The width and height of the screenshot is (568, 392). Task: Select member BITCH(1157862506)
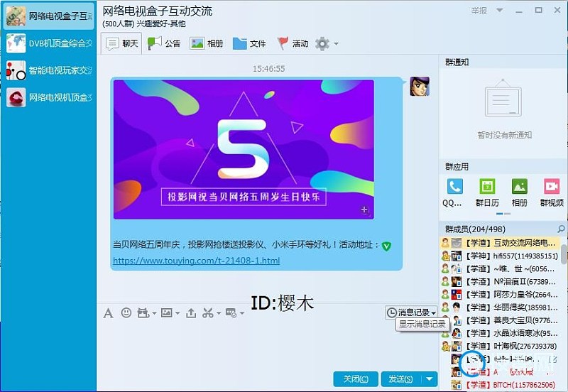coord(500,384)
